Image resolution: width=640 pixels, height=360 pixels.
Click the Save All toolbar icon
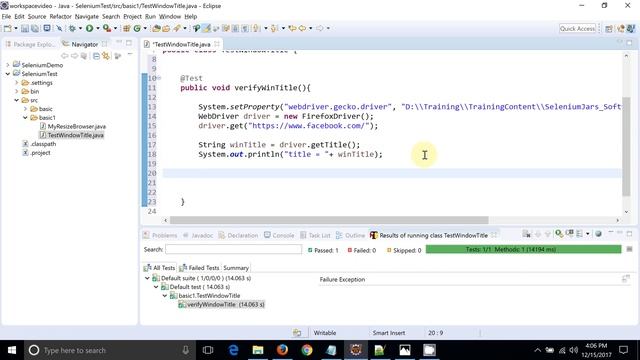(35, 28)
